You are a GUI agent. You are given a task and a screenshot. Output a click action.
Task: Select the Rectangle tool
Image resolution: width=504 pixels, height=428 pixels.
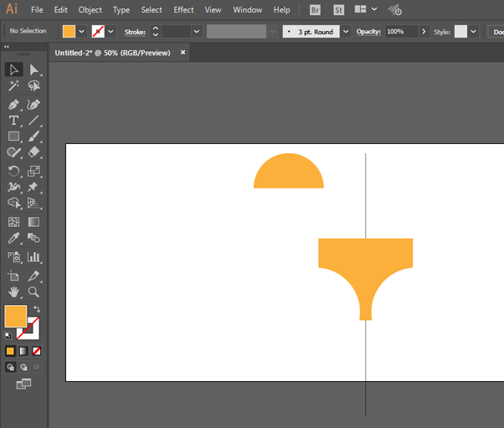point(14,137)
